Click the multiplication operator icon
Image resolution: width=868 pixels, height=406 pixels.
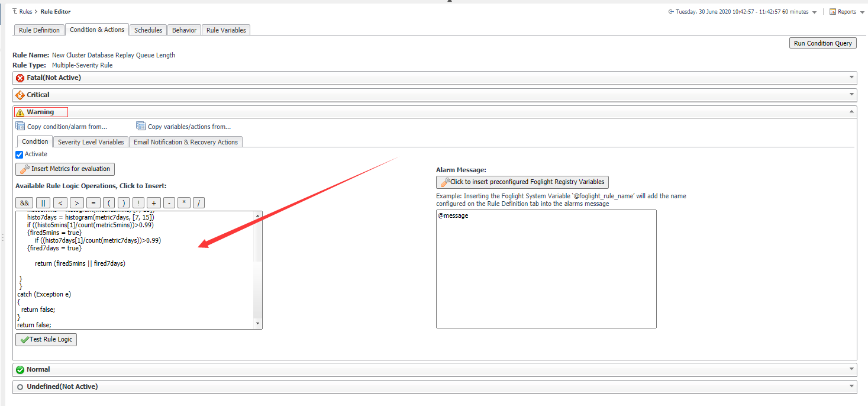click(183, 202)
